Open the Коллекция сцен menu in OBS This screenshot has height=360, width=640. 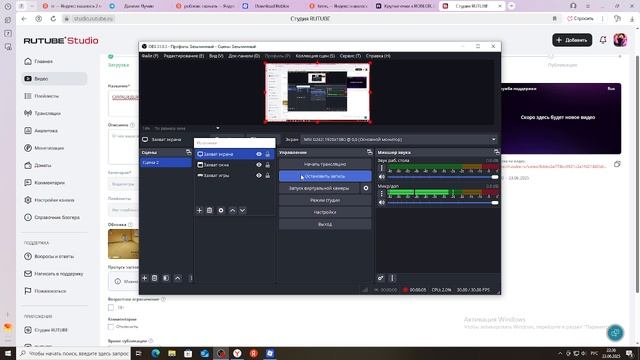pos(315,56)
